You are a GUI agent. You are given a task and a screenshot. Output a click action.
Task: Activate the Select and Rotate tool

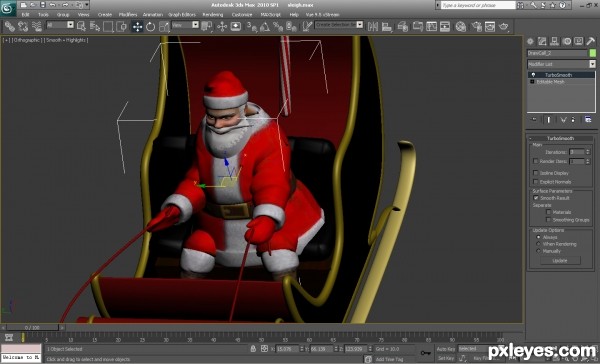[150, 26]
